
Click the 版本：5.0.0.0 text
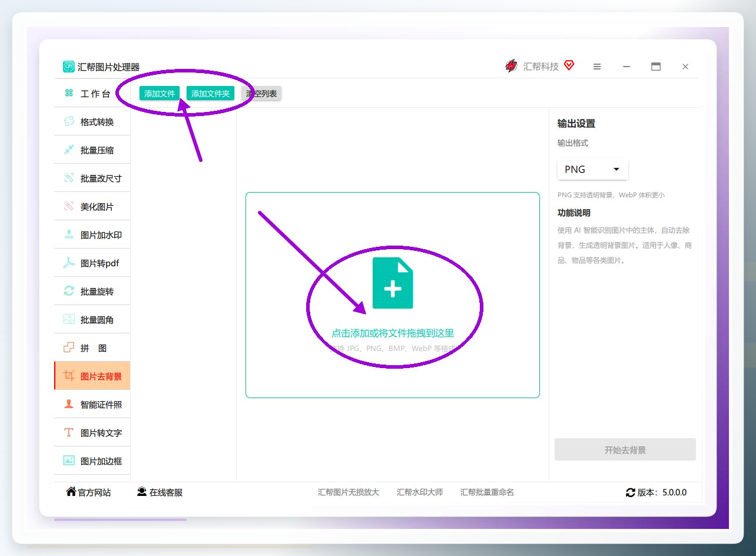[x=662, y=492]
